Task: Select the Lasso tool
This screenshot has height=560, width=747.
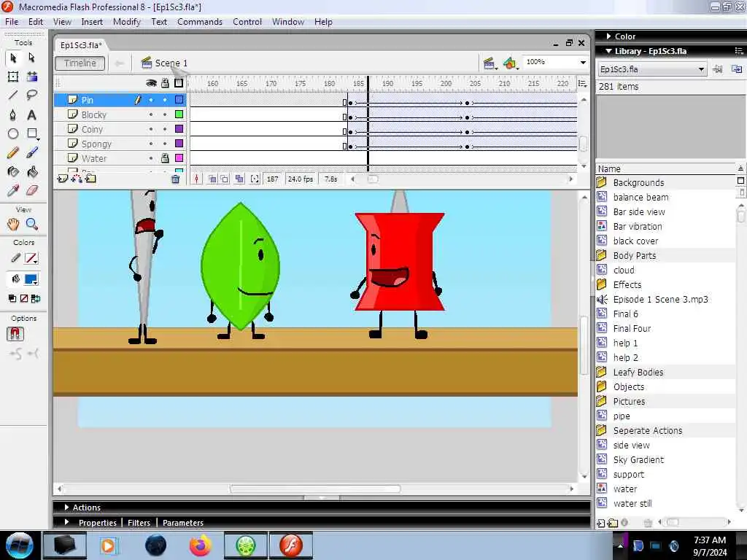Action: click(x=31, y=96)
